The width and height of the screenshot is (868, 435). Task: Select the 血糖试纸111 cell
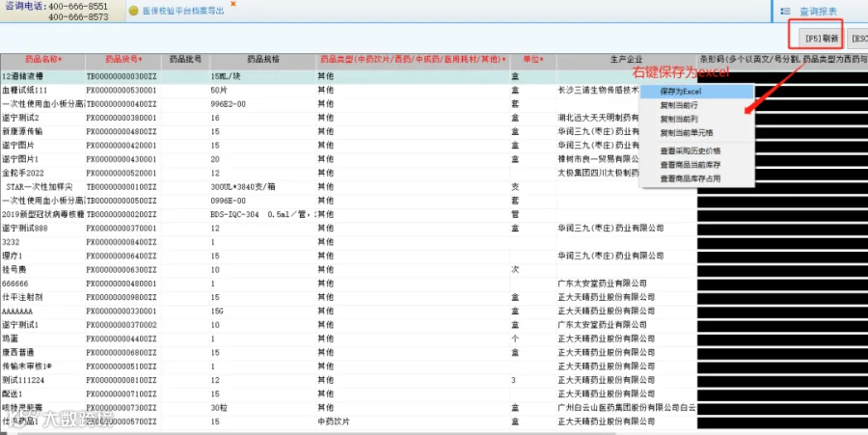point(42,91)
